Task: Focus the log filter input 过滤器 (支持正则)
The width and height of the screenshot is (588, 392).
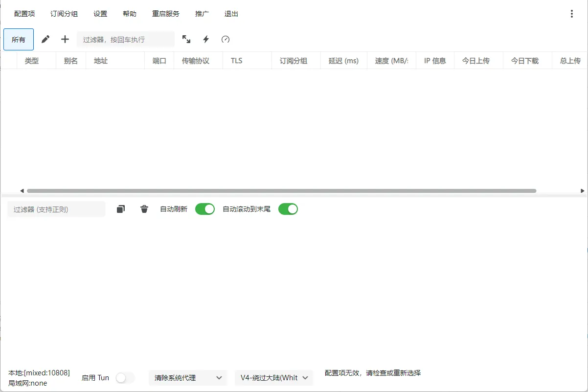Action: click(x=56, y=209)
